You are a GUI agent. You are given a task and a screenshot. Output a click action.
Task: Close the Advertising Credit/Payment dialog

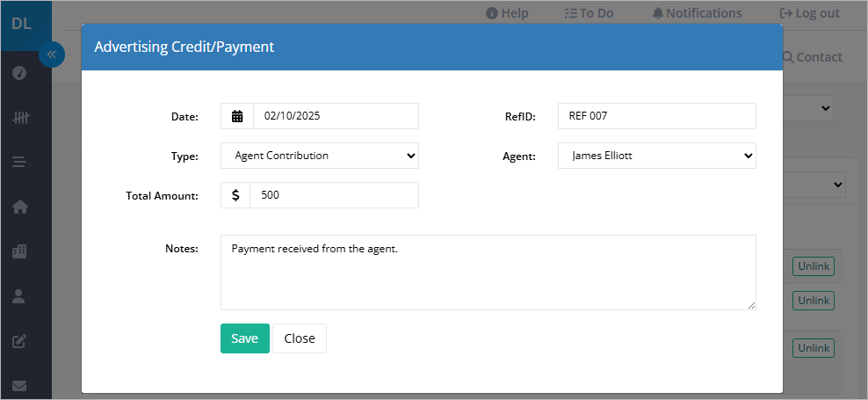click(x=300, y=338)
